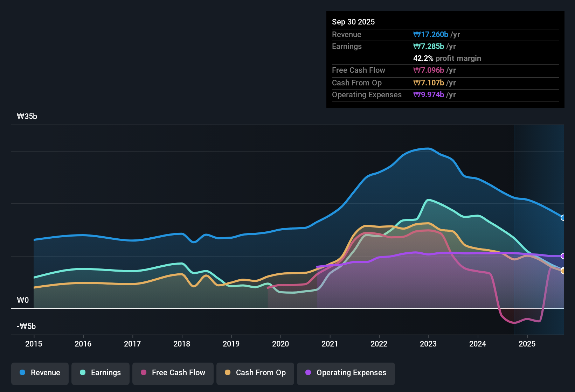Click the pink Free Cash Flow dot
The image size is (575, 392).
tap(144, 373)
